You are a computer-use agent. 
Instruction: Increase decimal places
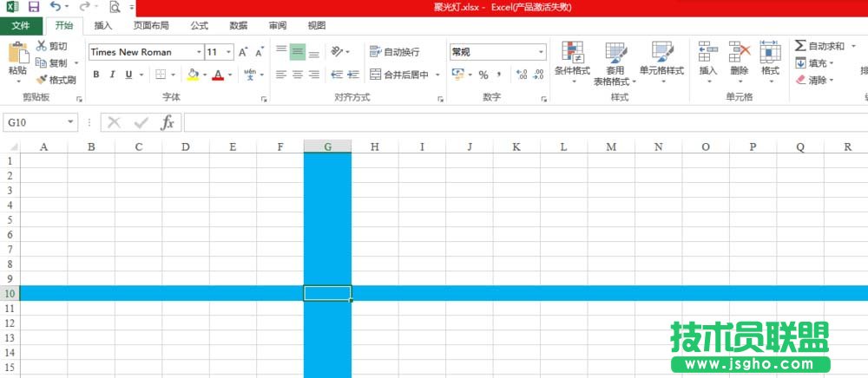click(x=522, y=75)
